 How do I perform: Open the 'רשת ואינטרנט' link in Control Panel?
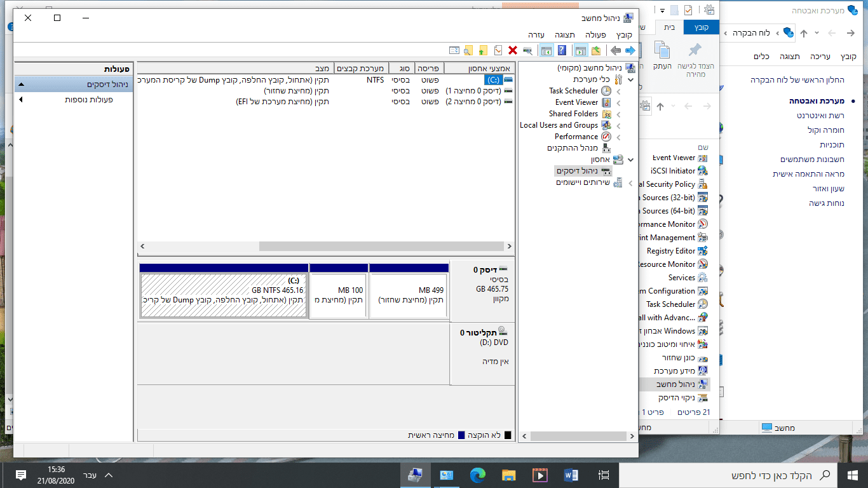[821, 115]
